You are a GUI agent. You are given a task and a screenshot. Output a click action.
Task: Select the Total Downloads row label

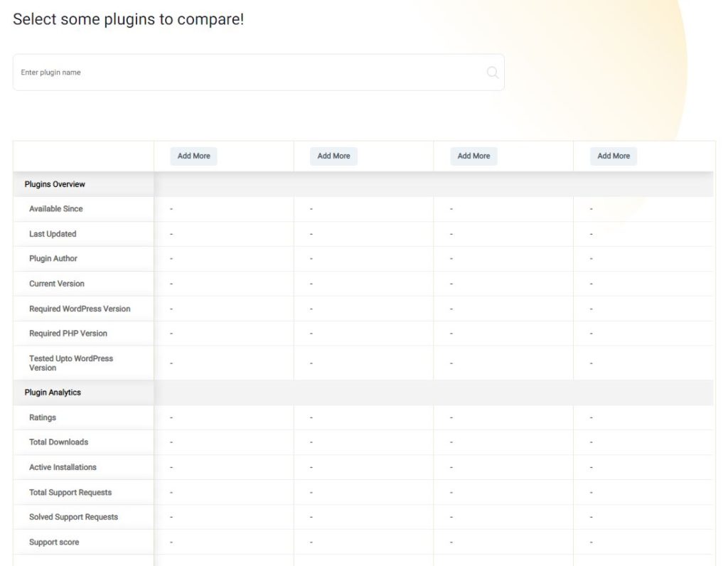(58, 442)
